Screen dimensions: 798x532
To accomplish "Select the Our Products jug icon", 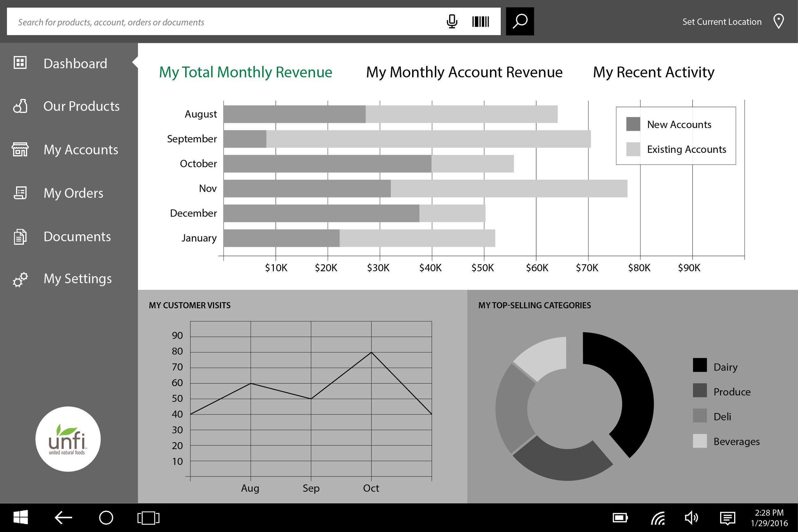I will click(x=20, y=106).
